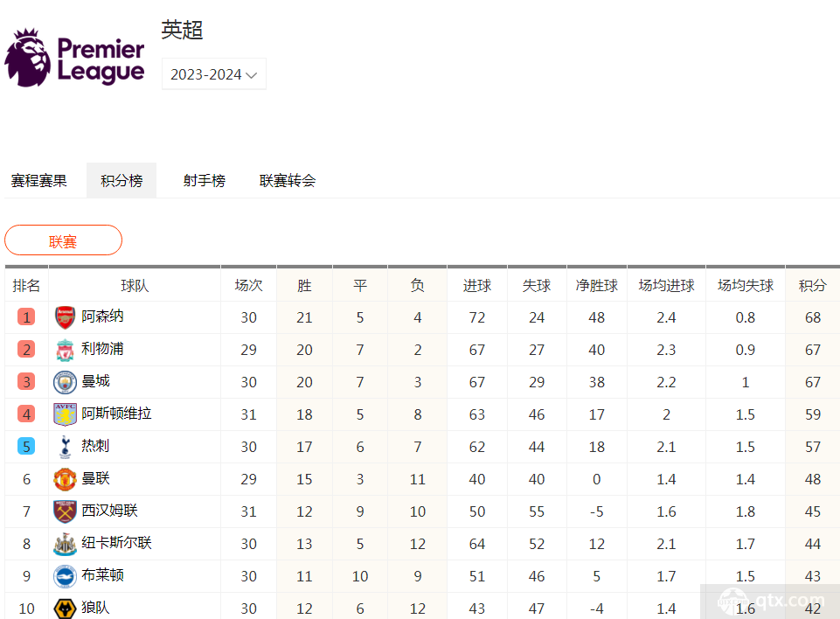Click Liverpool's 40 goal difference cell
Screen dimensions: 840x619
597,350
